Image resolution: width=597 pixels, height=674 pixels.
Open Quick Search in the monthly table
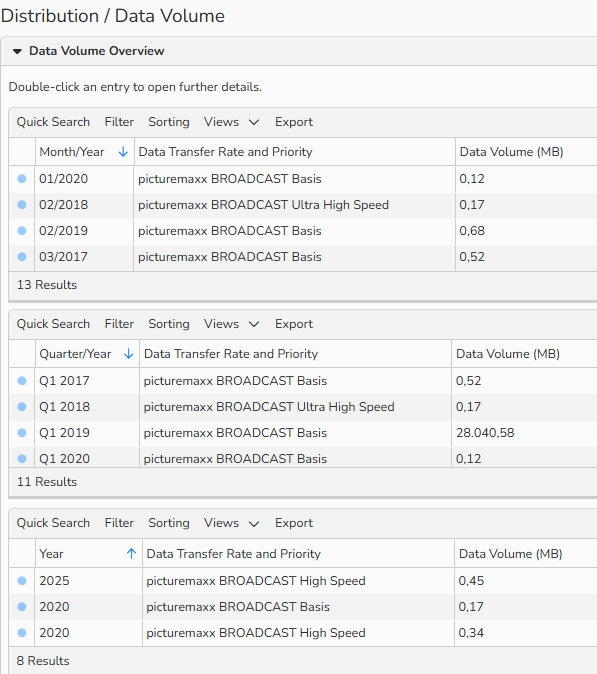53,122
